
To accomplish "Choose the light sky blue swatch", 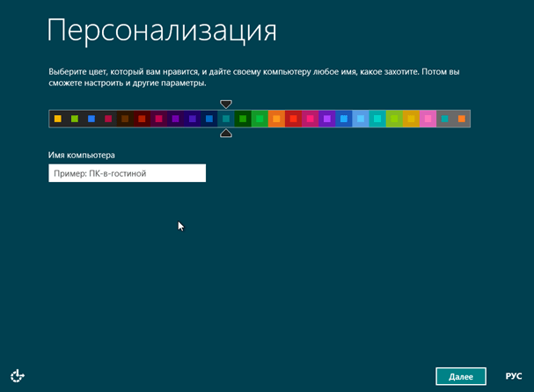I will pyautogui.click(x=361, y=119).
